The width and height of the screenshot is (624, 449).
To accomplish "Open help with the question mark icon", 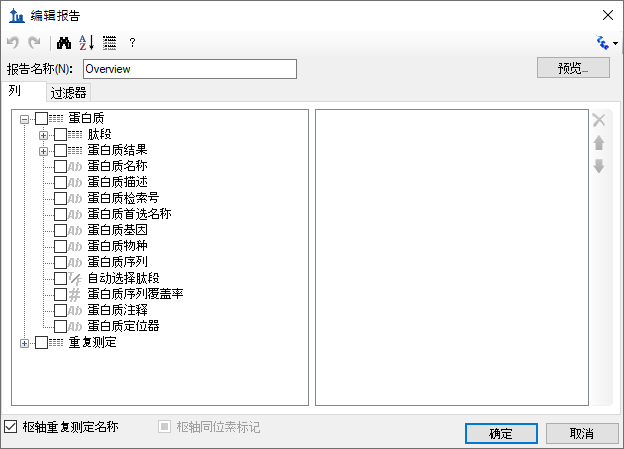I will click(132, 43).
